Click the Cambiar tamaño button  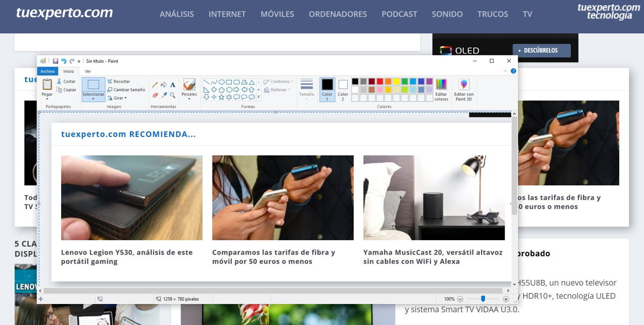tap(126, 90)
